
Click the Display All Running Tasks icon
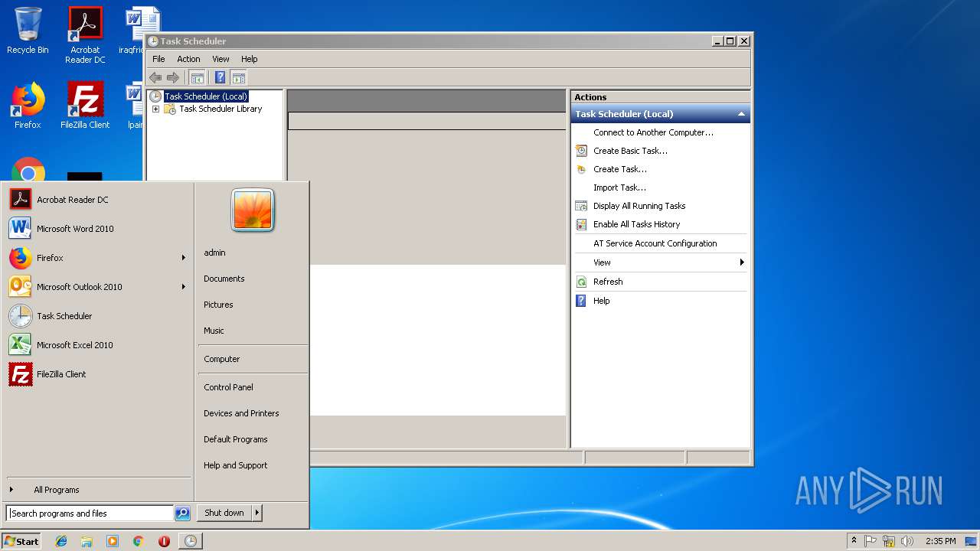point(581,206)
